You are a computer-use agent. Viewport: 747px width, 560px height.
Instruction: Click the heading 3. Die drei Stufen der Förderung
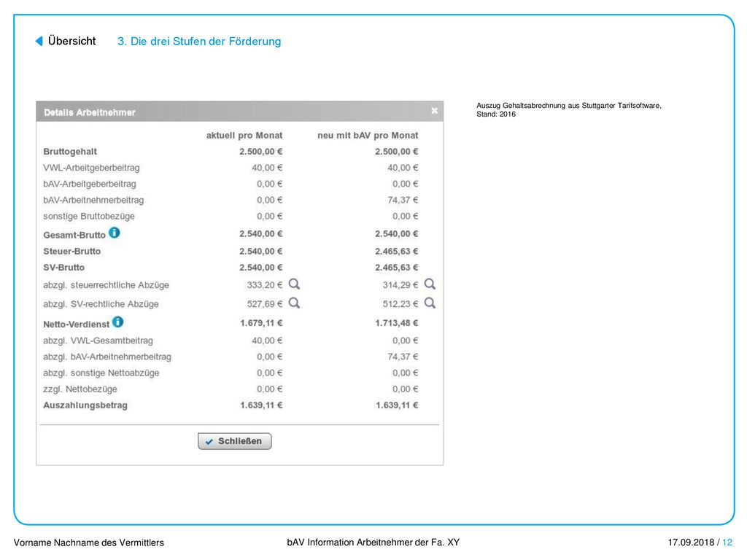199,42
